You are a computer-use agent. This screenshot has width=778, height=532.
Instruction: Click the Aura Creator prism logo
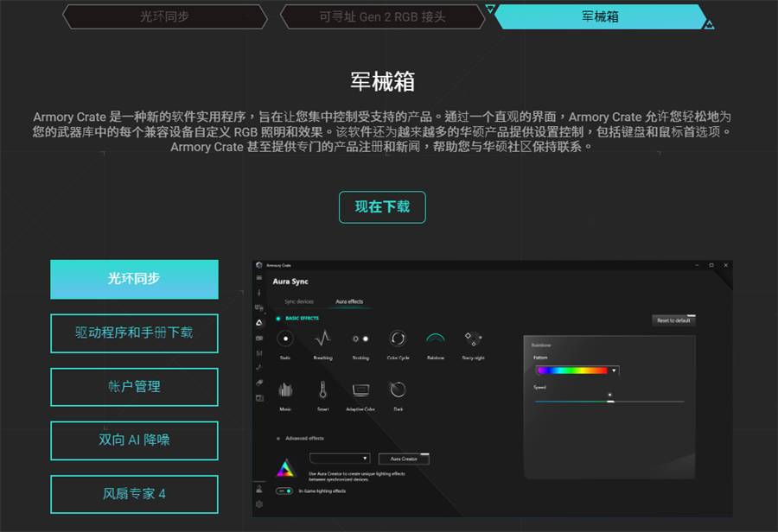click(285, 469)
